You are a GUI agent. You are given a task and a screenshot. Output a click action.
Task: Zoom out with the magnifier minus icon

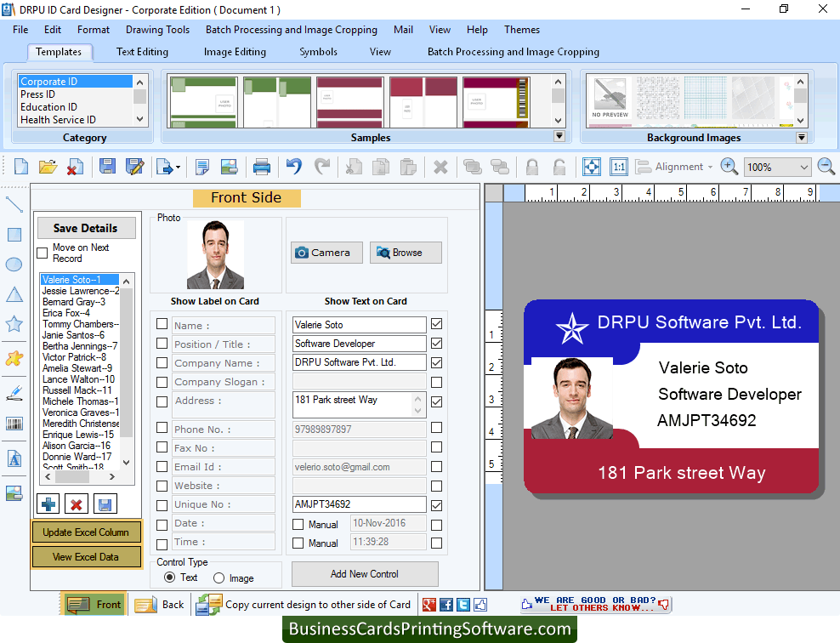pyautogui.click(x=826, y=167)
